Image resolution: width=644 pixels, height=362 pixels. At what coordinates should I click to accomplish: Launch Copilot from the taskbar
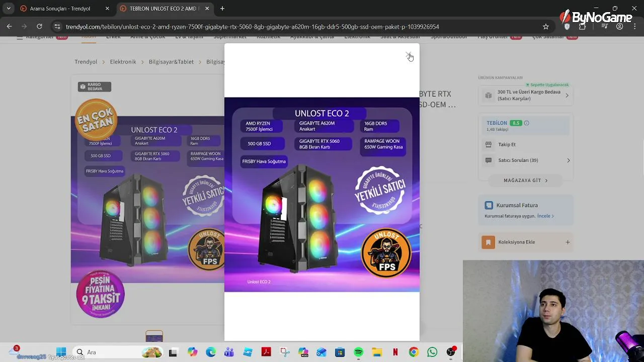[193, 352]
